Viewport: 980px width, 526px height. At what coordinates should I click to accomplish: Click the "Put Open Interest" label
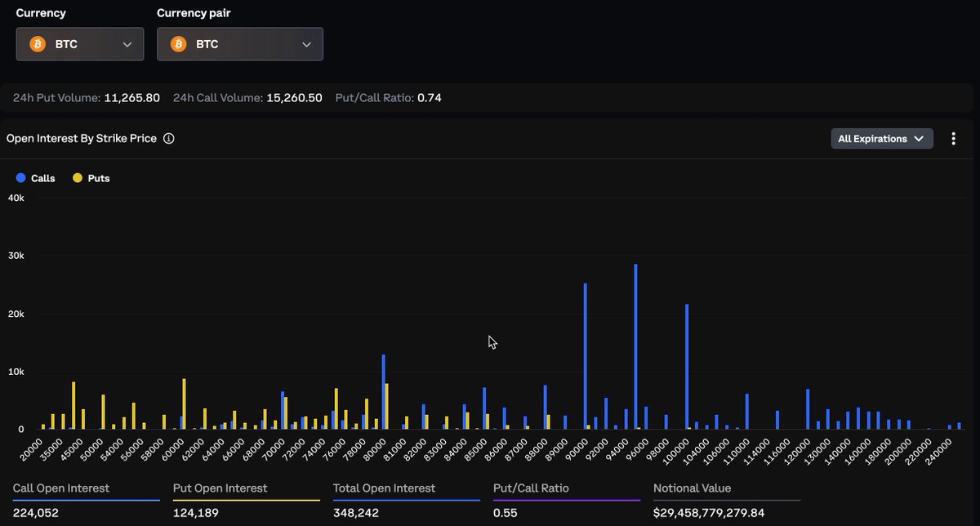tap(220, 488)
